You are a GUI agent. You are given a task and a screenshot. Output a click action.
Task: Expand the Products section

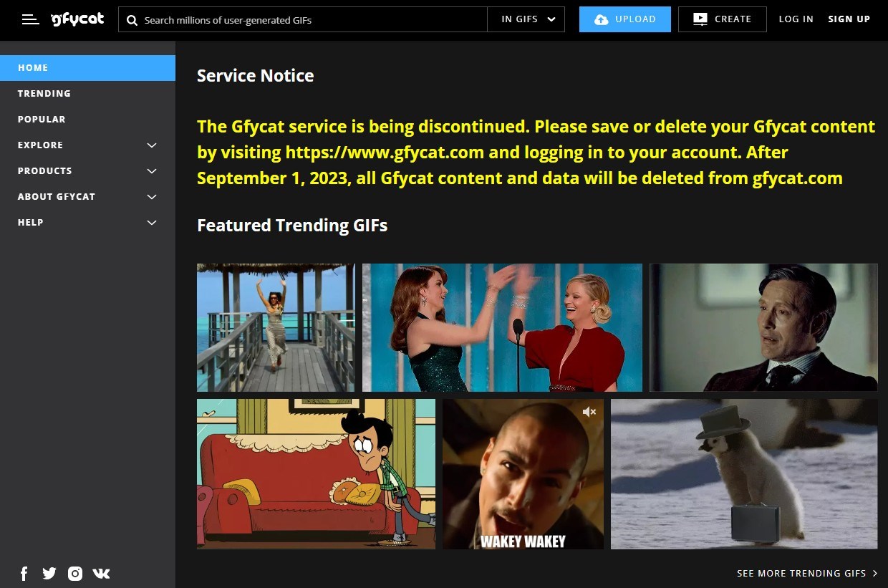pyautogui.click(x=87, y=170)
